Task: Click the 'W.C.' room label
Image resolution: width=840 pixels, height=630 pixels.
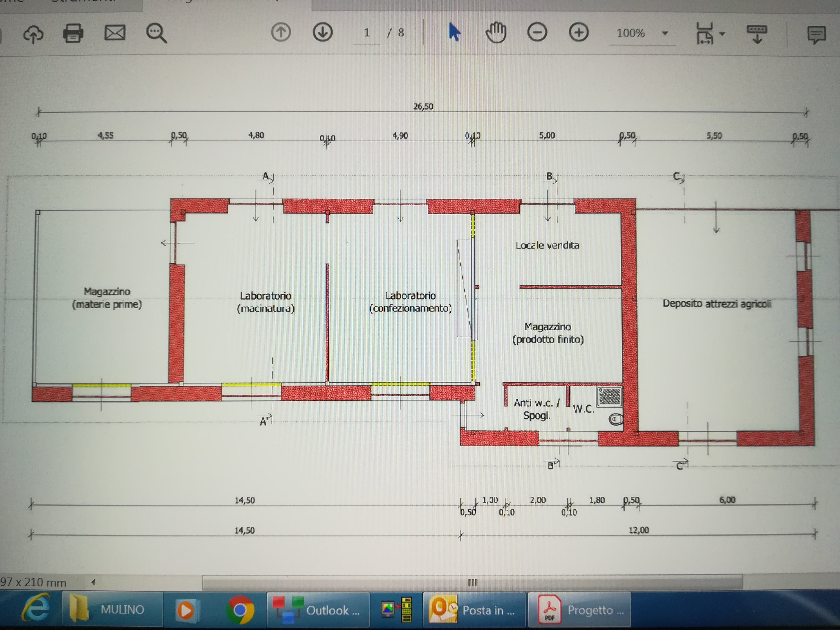Action: point(583,409)
